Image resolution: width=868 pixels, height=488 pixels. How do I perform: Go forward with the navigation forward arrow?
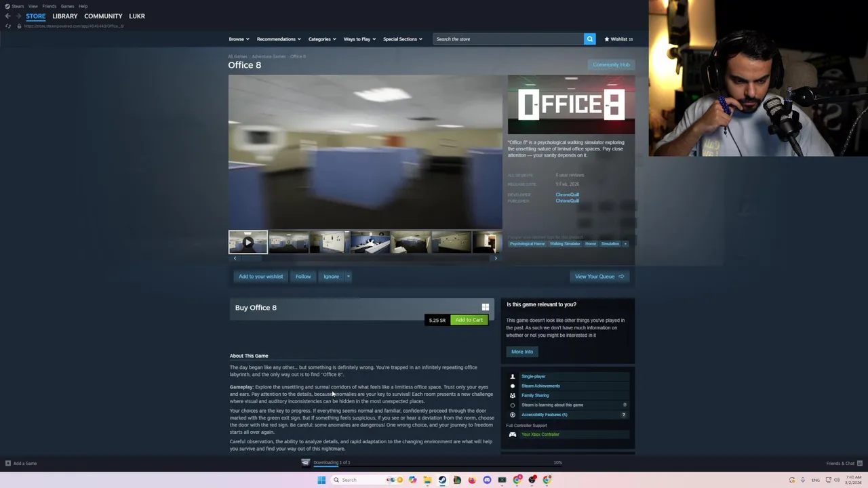(x=18, y=16)
